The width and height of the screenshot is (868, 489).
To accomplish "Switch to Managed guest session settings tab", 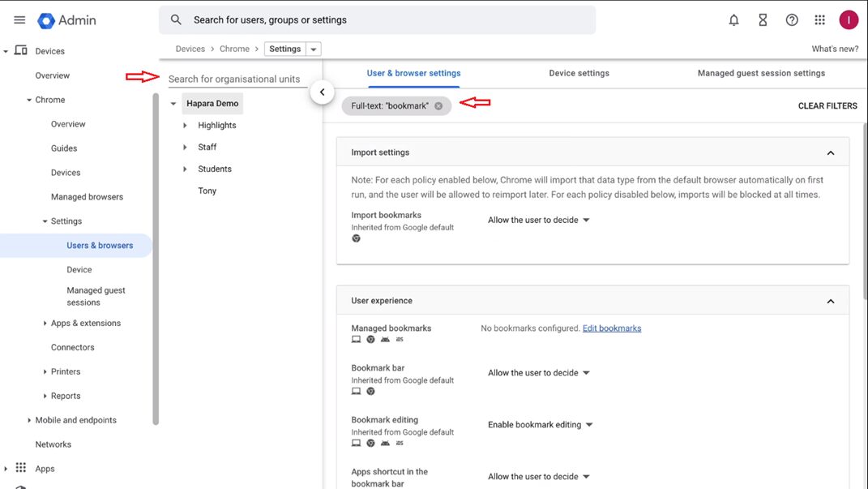I will (761, 73).
